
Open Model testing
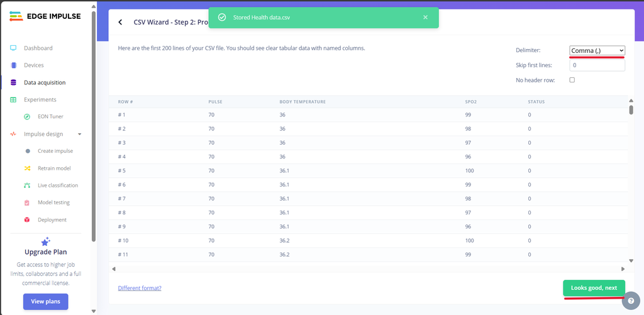(x=54, y=202)
